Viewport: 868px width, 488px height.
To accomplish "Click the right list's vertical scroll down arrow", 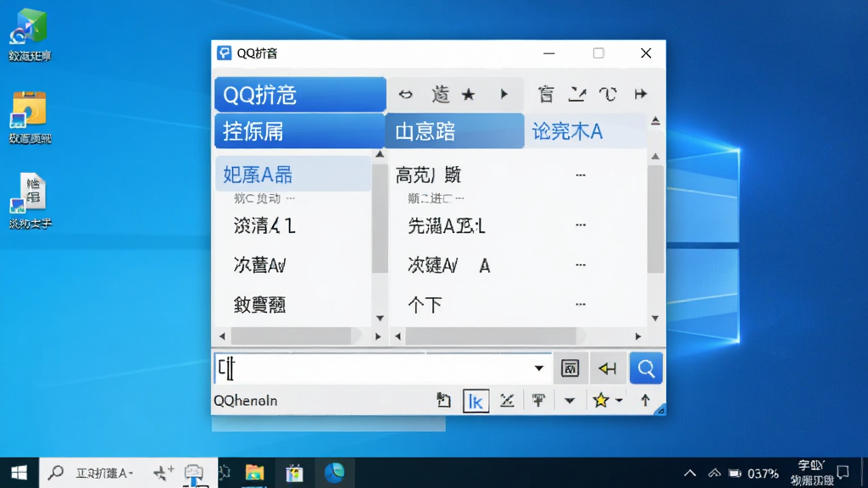I will click(x=655, y=319).
